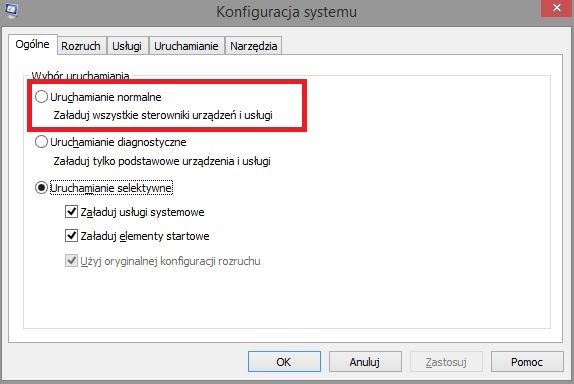This screenshot has width=574, height=384.
Task: Switch to the Rozruch tab
Action: 81,46
